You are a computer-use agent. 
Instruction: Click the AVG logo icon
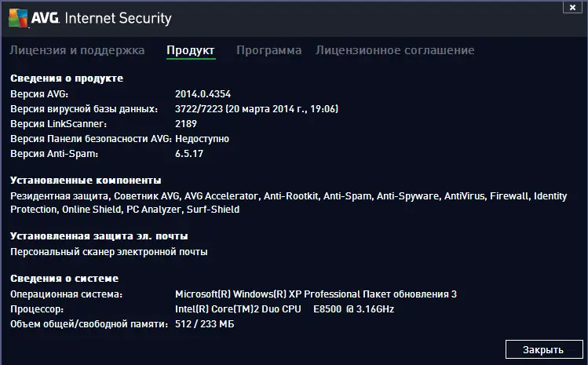(x=17, y=17)
